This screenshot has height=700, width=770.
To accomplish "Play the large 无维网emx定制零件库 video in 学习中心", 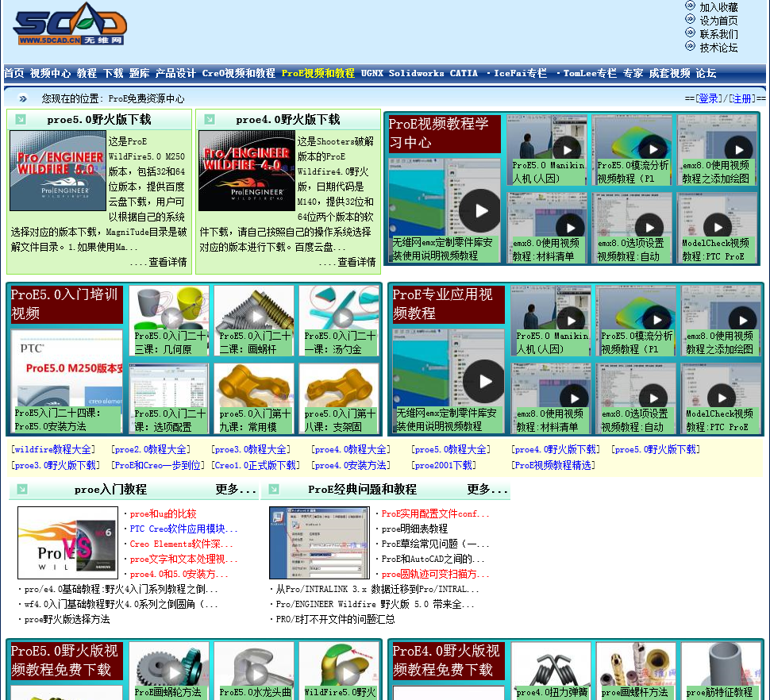I will [479, 210].
